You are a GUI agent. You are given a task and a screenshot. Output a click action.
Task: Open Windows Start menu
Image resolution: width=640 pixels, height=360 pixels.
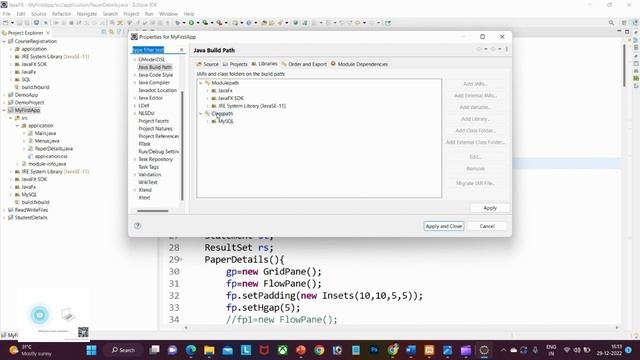[x=91, y=350]
